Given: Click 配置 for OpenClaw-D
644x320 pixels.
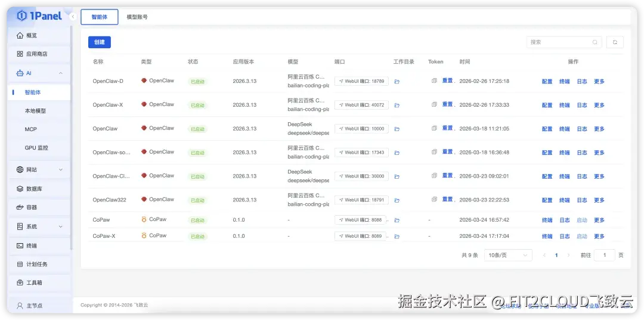Looking at the screenshot, I should (x=547, y=82).
